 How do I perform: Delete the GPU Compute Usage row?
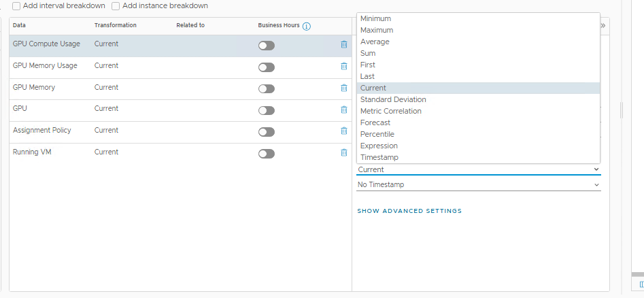343,45
